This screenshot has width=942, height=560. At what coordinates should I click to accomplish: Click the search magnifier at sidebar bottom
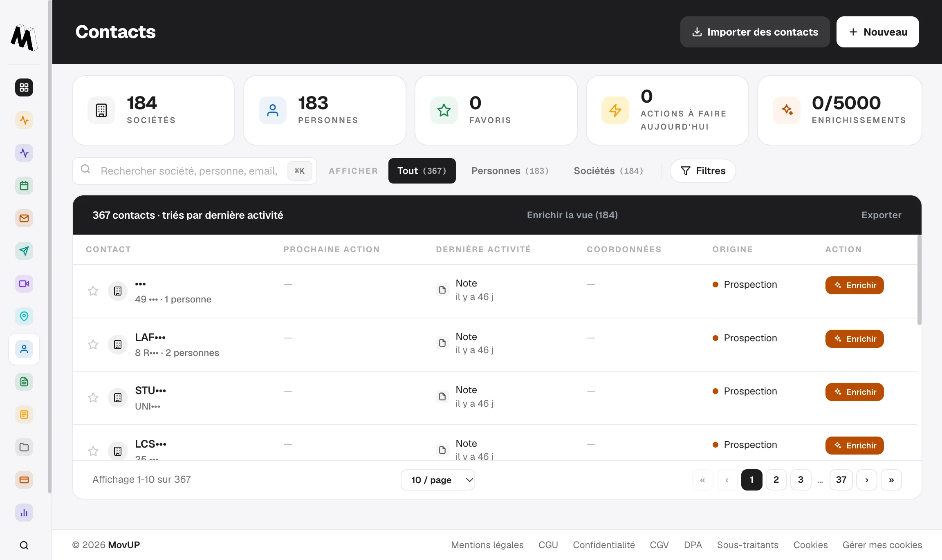coord(24,545)
